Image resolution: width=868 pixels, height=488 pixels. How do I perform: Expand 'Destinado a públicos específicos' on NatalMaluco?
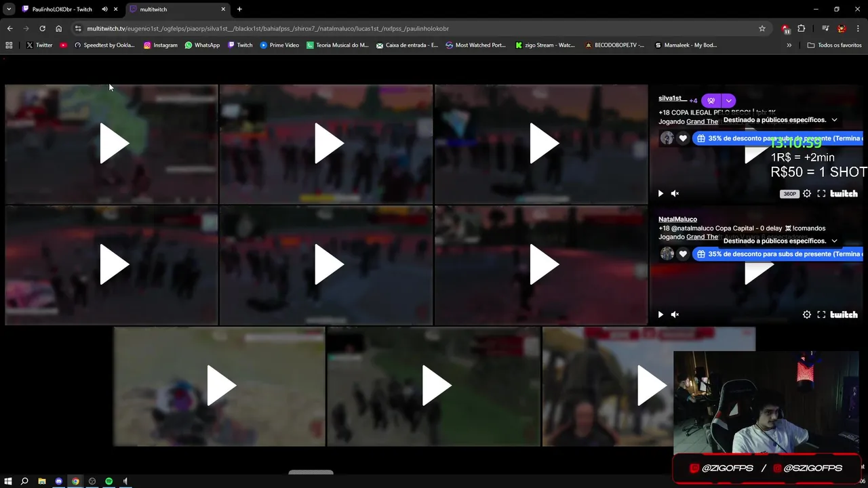(x=781, y=241)
